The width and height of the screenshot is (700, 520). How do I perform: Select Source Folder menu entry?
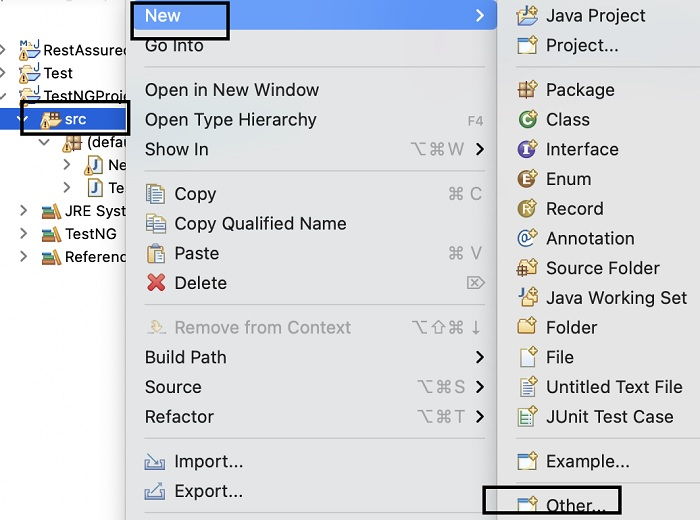click(x=602, y=268)
